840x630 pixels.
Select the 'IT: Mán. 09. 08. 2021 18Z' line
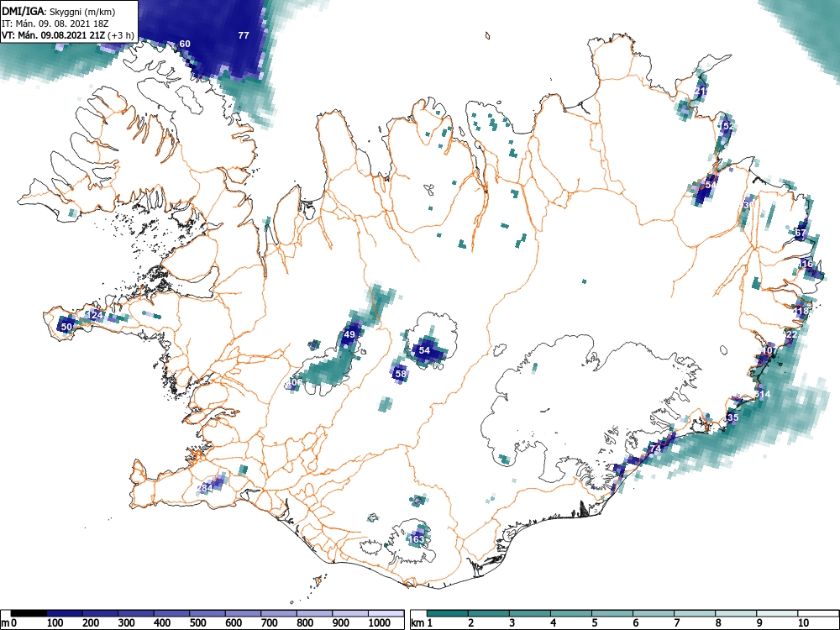coord(55,24)
